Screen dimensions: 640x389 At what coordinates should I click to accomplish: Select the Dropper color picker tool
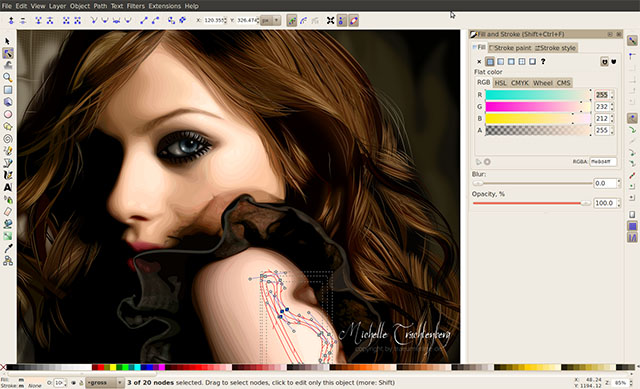[x=8, y=248]
